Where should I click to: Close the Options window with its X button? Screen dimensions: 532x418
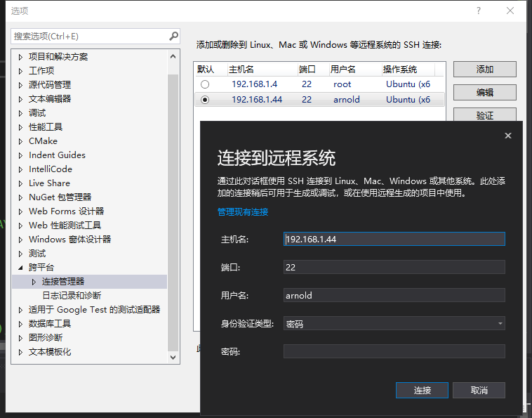510,11
